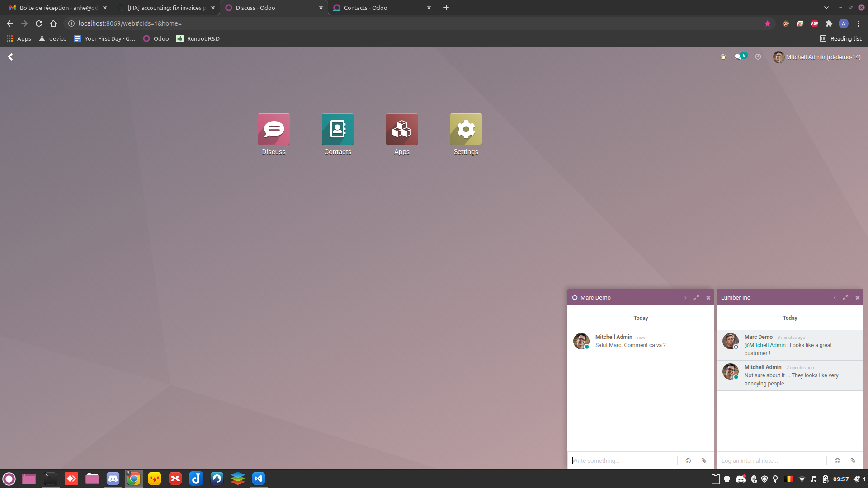
Task: Close the Lumber Inc chat window
Action: tap(858, 298)
